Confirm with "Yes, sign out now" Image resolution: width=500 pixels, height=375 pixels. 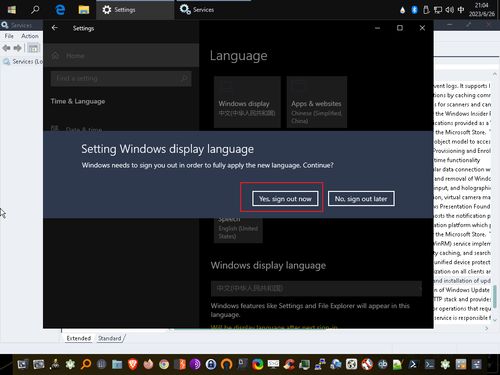(x=285, y=199)
